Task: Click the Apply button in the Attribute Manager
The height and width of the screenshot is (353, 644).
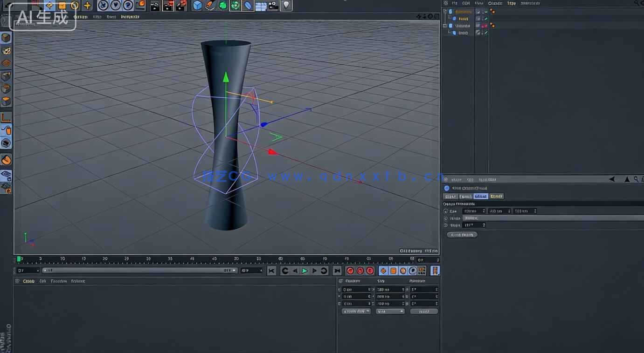Action: (462, 234)
